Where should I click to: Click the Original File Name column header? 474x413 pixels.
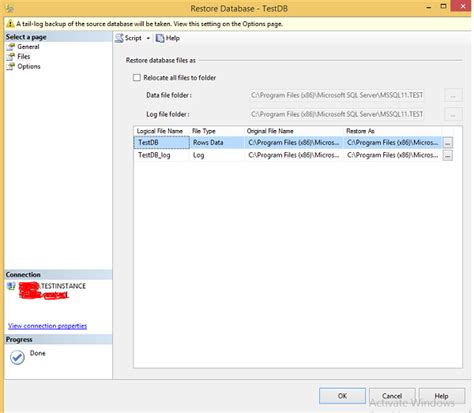(294, 131)
